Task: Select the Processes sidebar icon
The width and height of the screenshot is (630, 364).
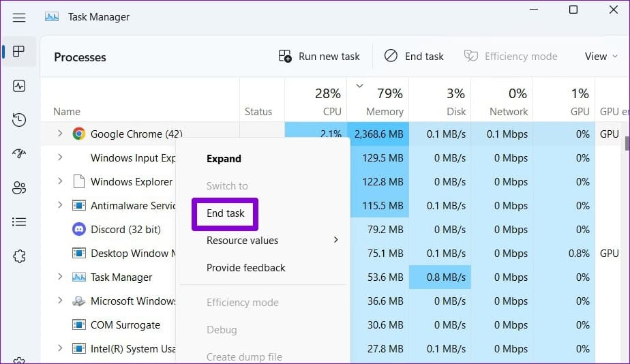Action: click(19, 51)
